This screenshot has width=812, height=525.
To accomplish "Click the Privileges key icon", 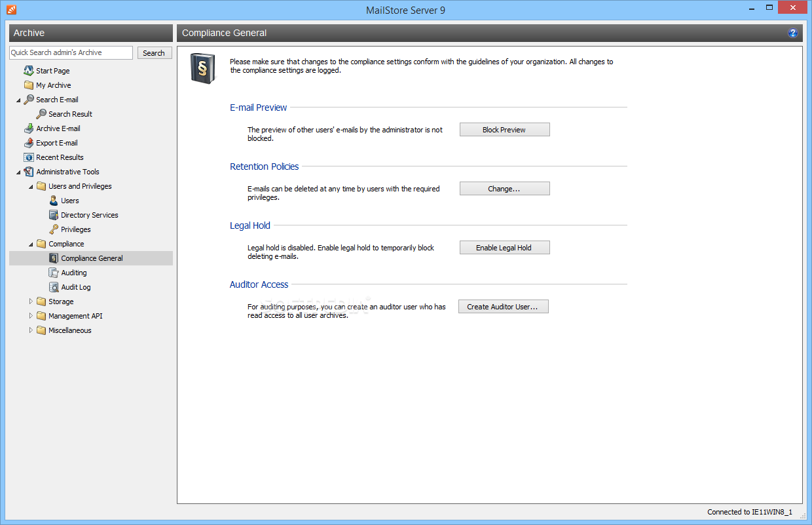I will click(x=54, y=229).
